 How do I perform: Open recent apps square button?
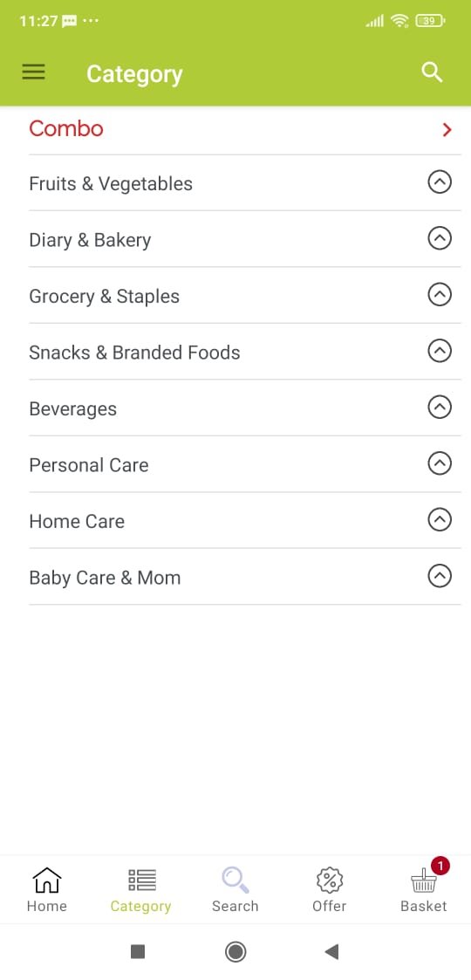click(x=138, y=952)
